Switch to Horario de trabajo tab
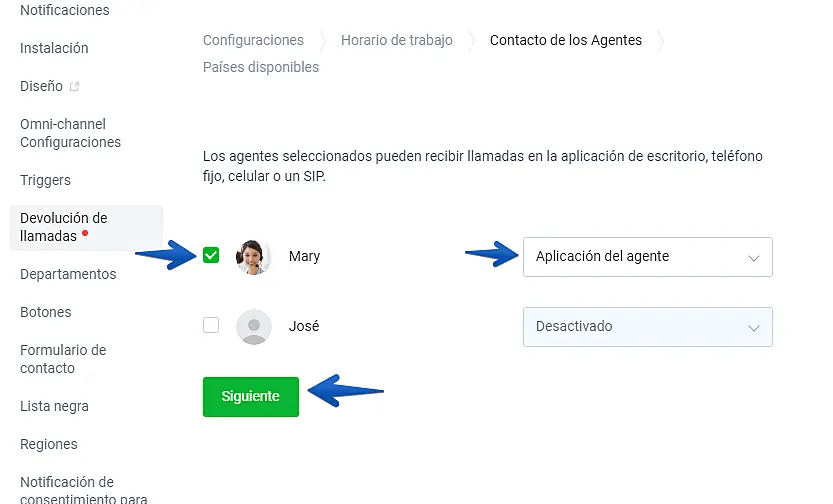Viewport: 833px width, 504px height. 396,40
